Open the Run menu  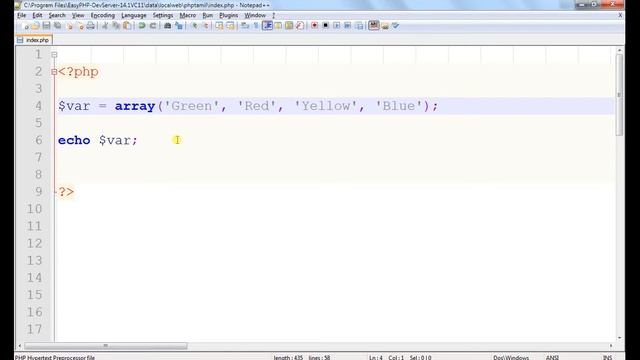(208, 15)
